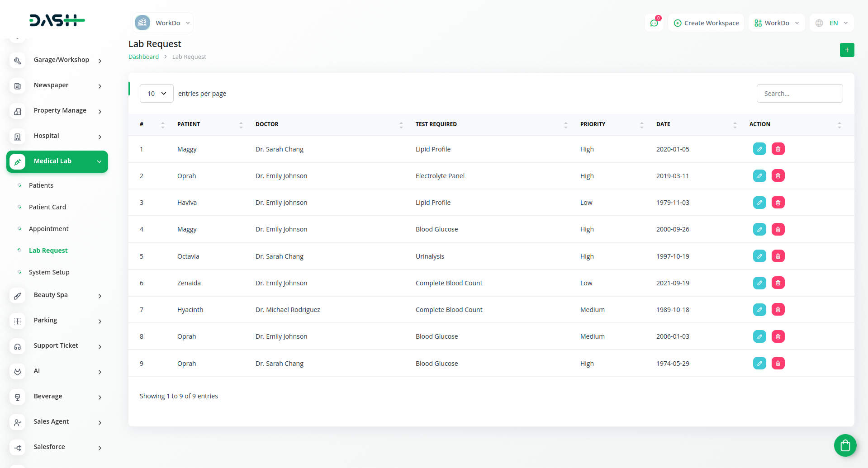The image size is (868, 468).
Task: Delete Haviva's Lipid Profile request
Action: 778,203
